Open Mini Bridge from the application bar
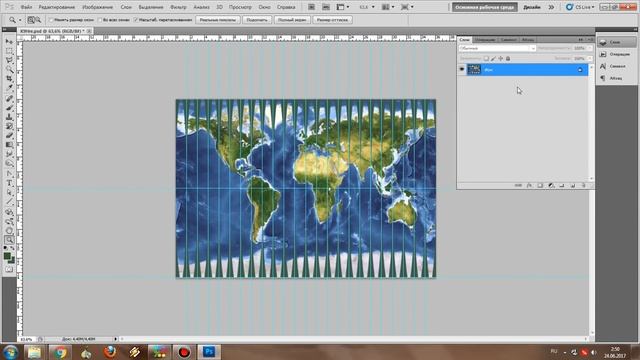The height and width of the screenshot is (360, 640). (326, 7)
